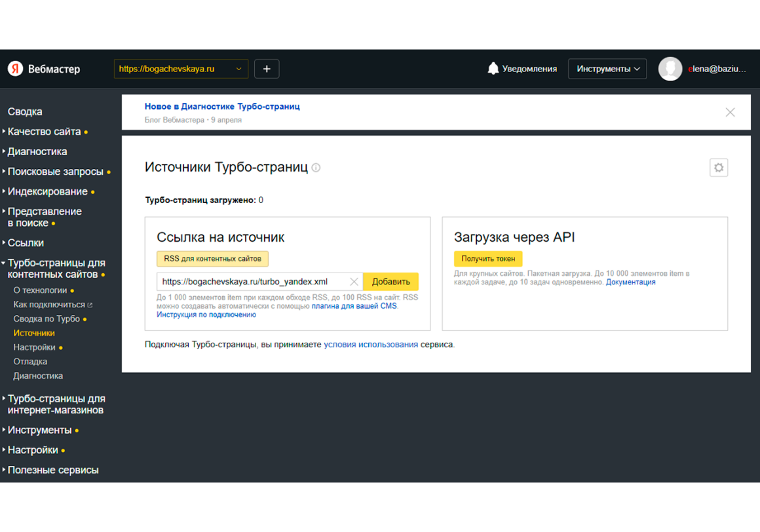This screenshot has width=760, height=532.
Task: Open Настройки under Turbo pages
Action: [x=35, y=347]
